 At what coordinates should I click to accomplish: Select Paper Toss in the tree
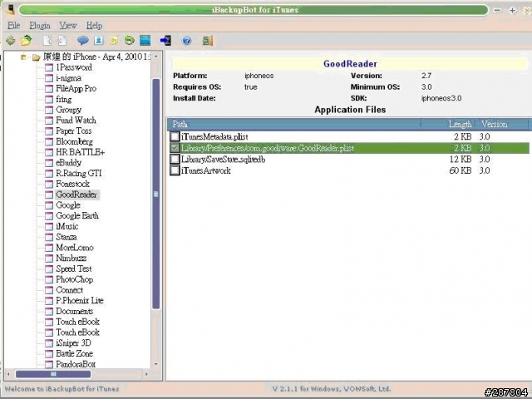point(74,131)
